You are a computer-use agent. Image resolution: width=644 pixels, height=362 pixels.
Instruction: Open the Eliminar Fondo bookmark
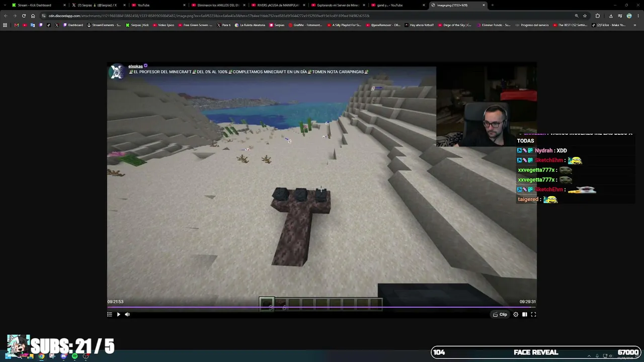493,25
